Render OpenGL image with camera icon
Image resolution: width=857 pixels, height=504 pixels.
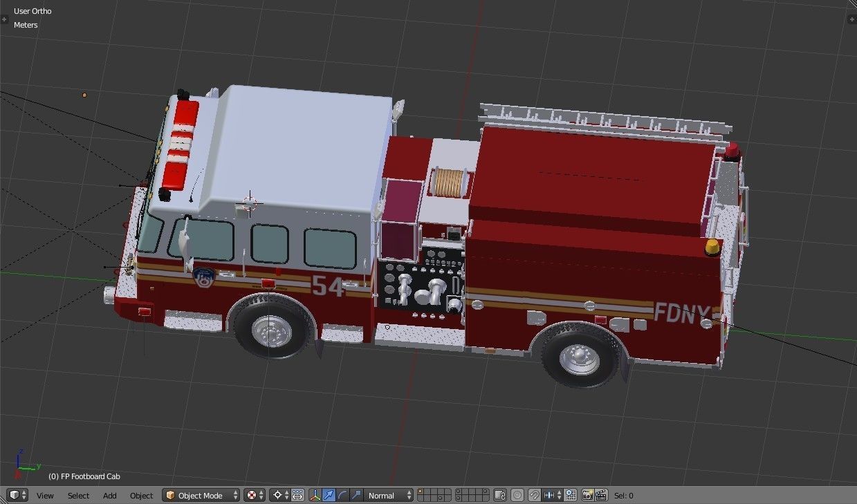point(587,495)
